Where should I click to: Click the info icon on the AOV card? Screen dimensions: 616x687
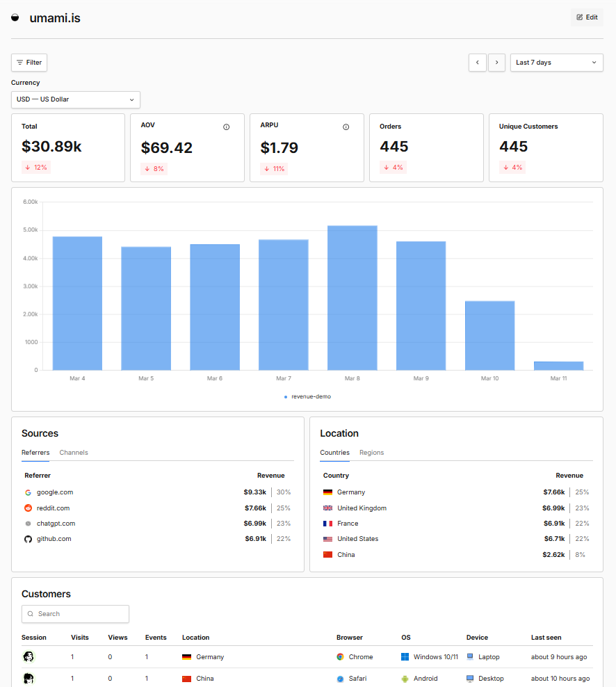point(227,127)
